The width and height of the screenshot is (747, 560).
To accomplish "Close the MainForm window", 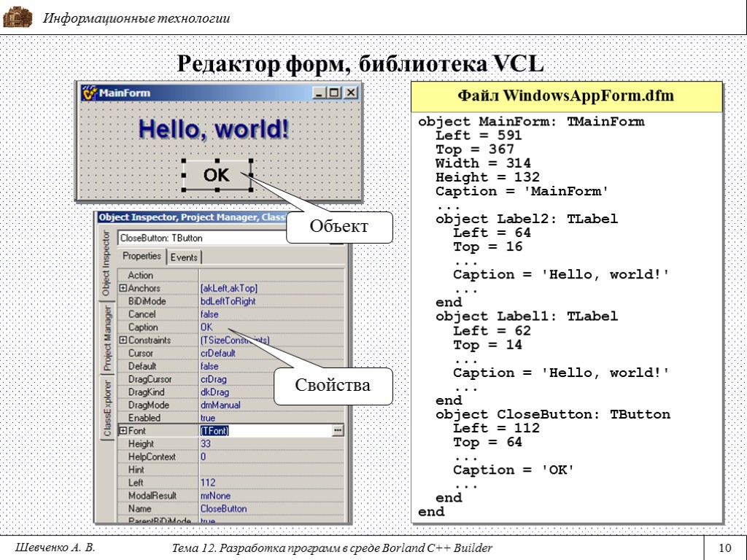I will 351,93.
